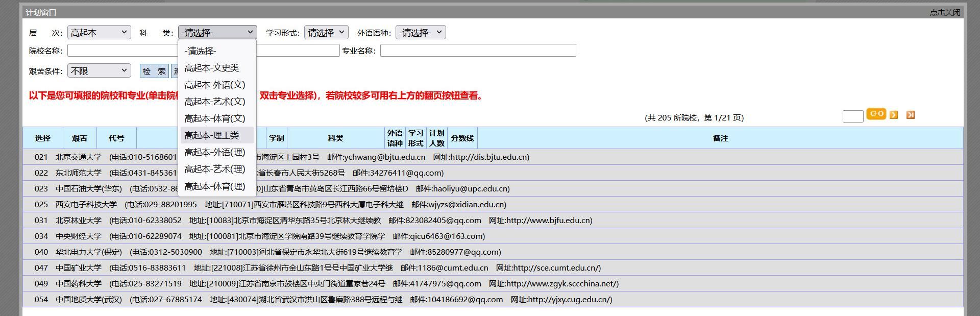Click the page number input box

[x=852, y=116]
